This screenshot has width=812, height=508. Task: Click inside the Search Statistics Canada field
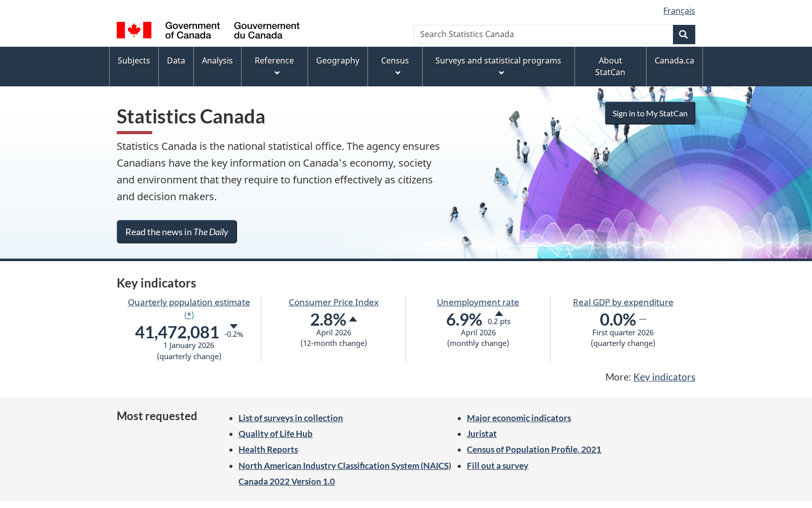(543, 35)
